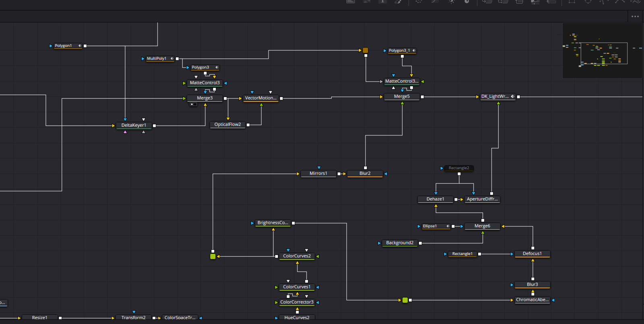Click the blue mask input arrow of Blur2
The image size is (644, 324).
click(x=386, y=174)
